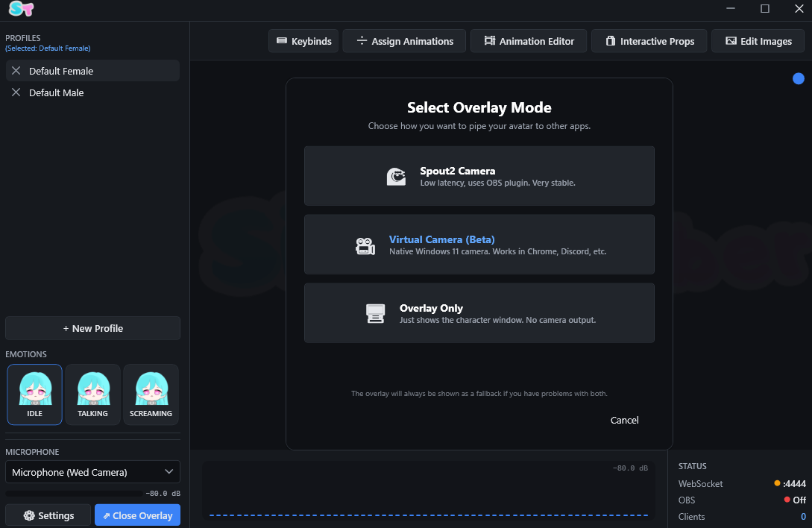Click the Clients count value
The height and width of the screenshot is (528, 812).
[803, 517]
